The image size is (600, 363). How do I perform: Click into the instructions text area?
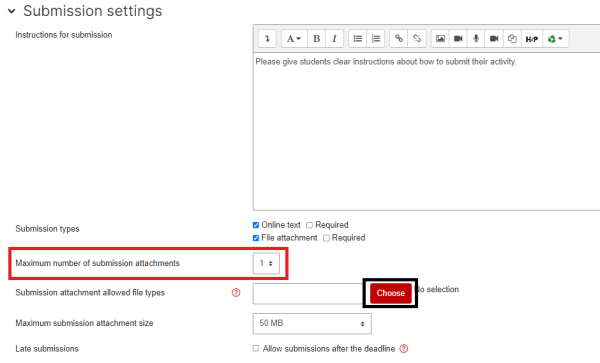tap(426, 131)
